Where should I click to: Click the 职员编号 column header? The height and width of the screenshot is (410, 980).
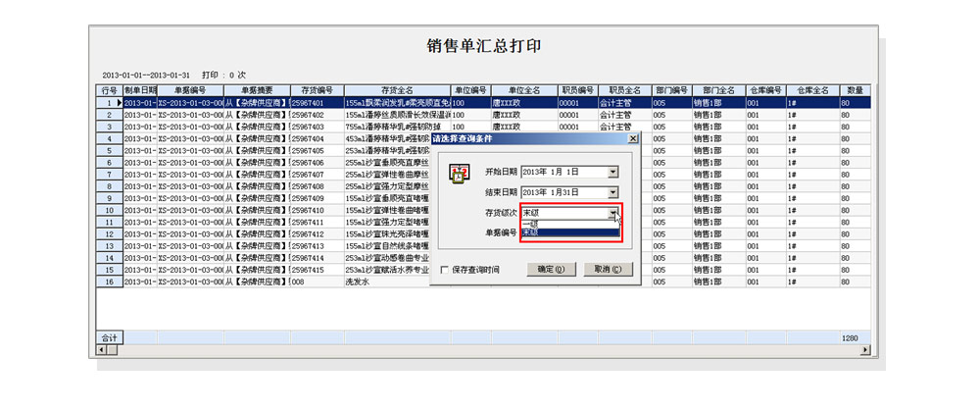pos(578,91)
